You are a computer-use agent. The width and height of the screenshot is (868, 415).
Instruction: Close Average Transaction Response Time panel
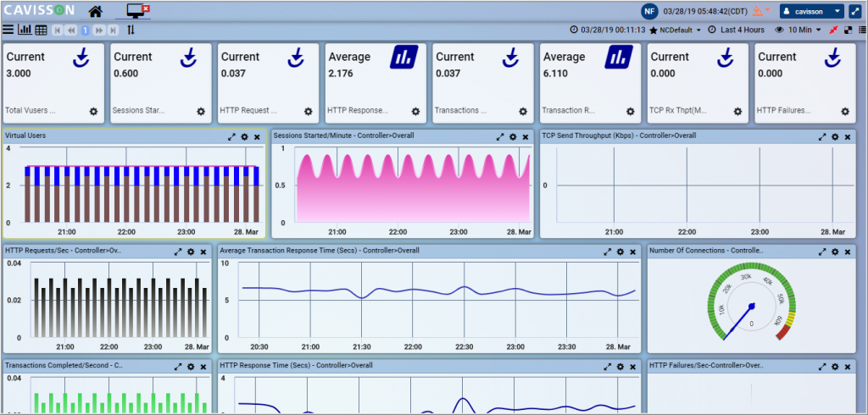click(x=632, y=252)
